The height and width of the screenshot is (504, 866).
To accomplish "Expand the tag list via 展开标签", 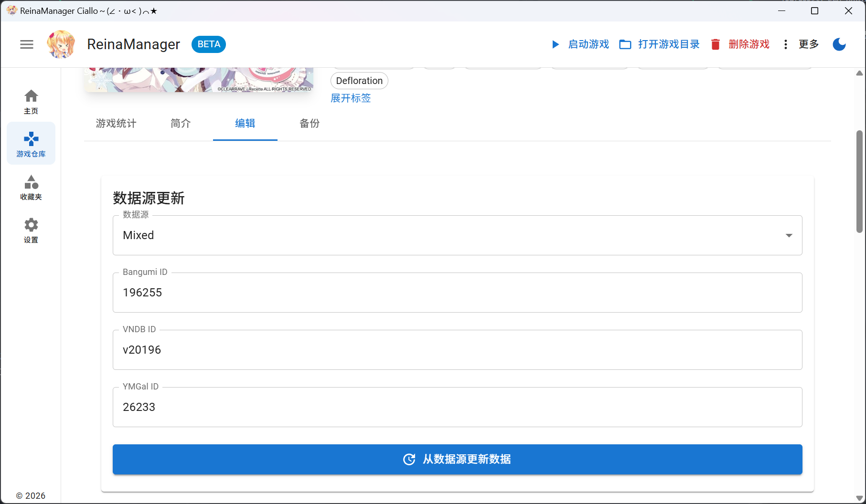I will coord(351,98).
